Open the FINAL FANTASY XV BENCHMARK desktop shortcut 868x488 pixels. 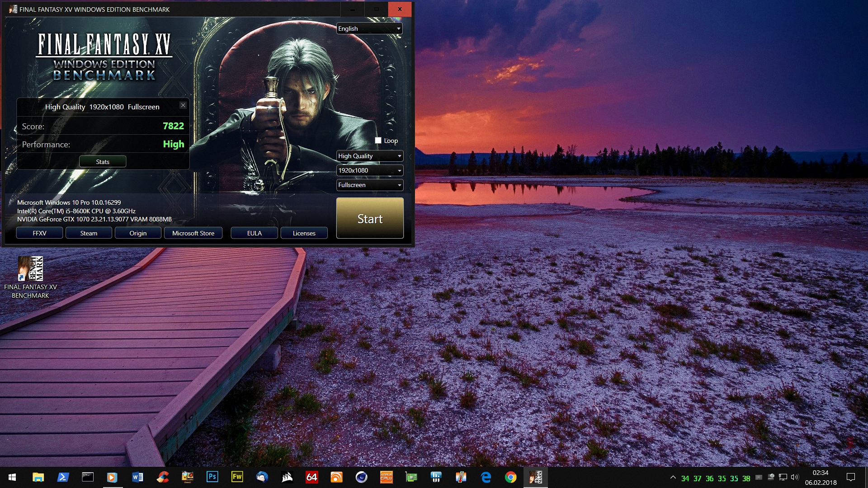tap(30, 269)
